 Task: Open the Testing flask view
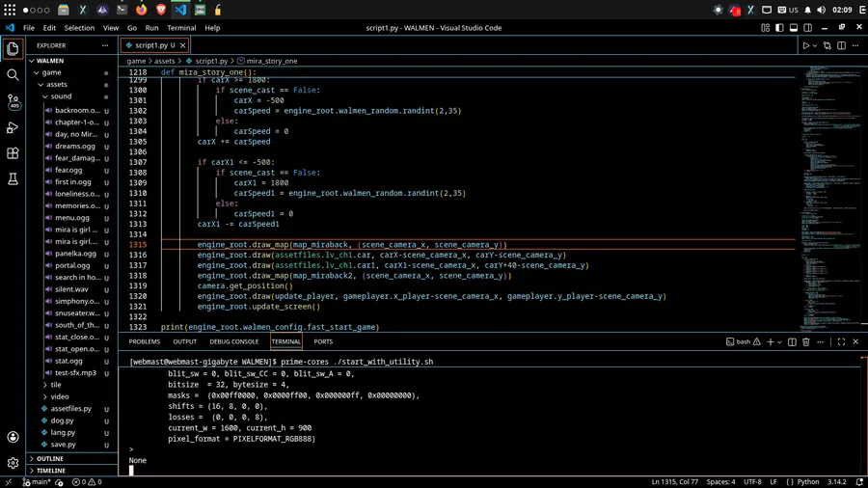[x=13, y=178]
